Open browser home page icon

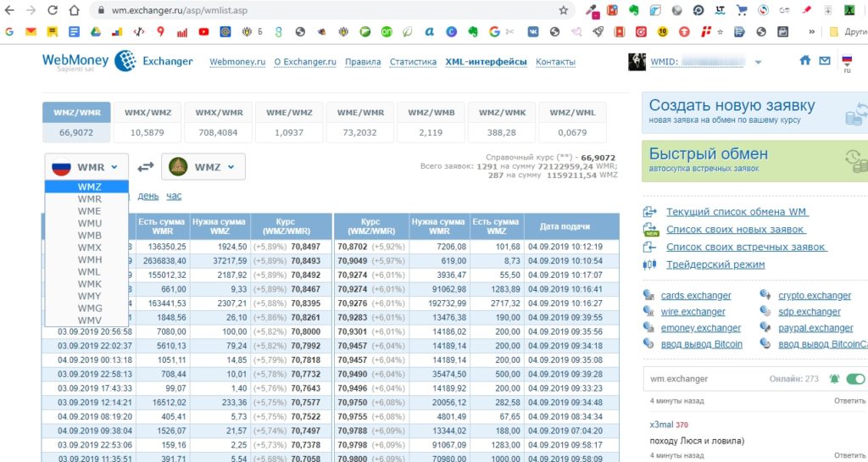(75, 10)
